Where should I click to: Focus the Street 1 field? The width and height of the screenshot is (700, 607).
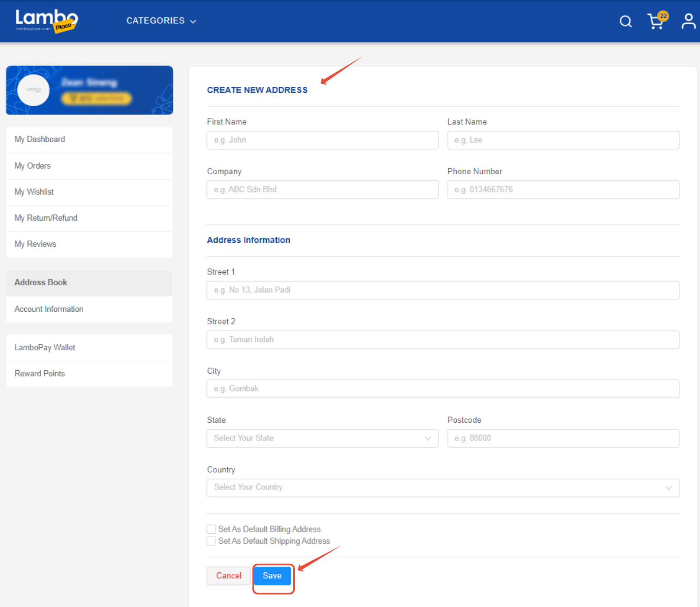[x=443, y=290]
